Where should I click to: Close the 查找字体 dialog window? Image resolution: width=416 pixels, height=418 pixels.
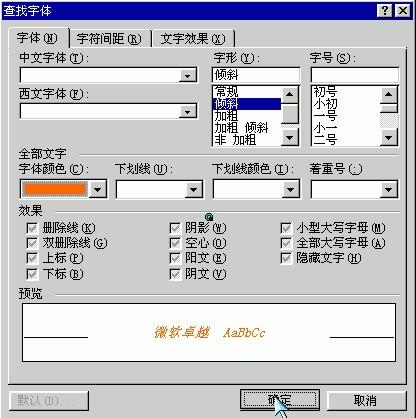402,11
